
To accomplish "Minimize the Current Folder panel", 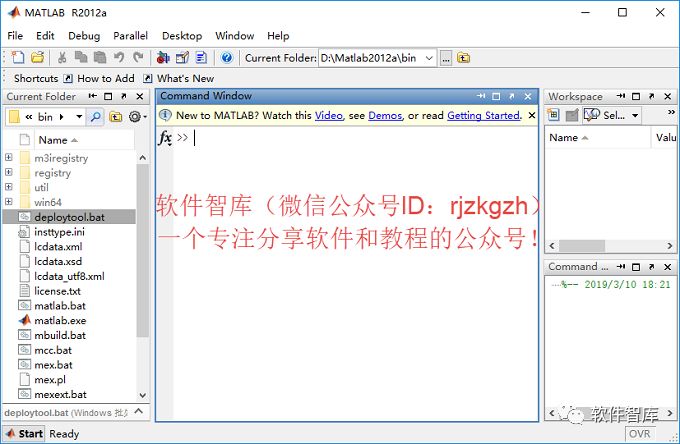I will tap(93, 96).
